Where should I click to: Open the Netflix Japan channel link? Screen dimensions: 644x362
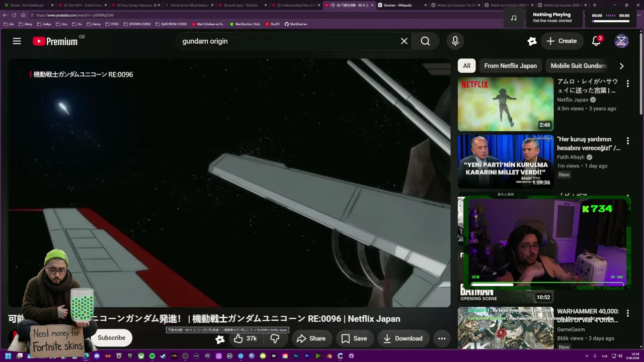pyautogui.click(x=573, y=100)
